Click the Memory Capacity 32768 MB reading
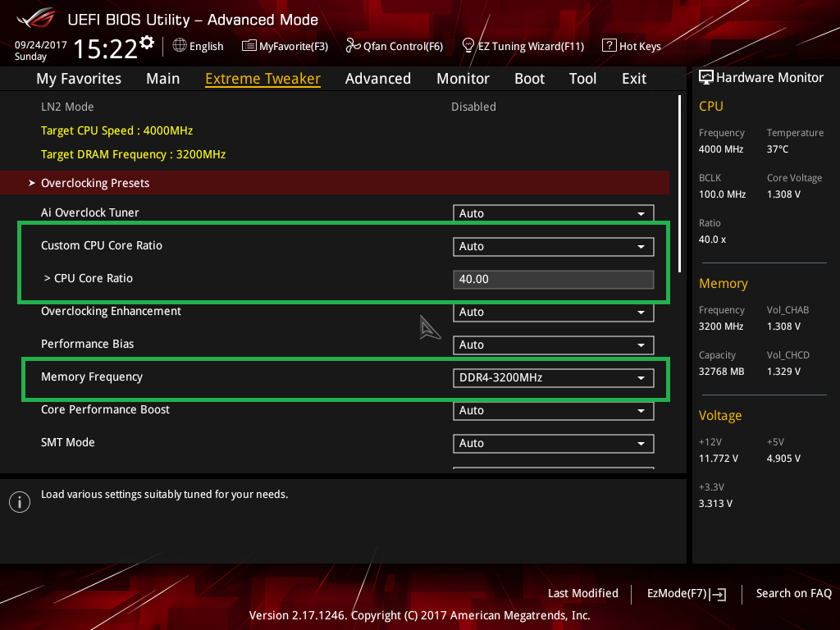Screen dimensions: 840x630 tap(722, 372)
